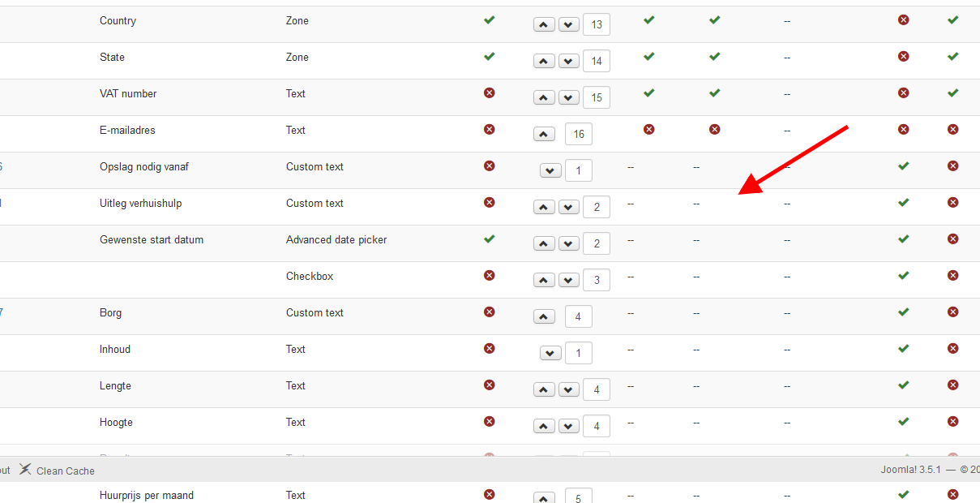
Task: Move Lengte row up
Action: 544,389
